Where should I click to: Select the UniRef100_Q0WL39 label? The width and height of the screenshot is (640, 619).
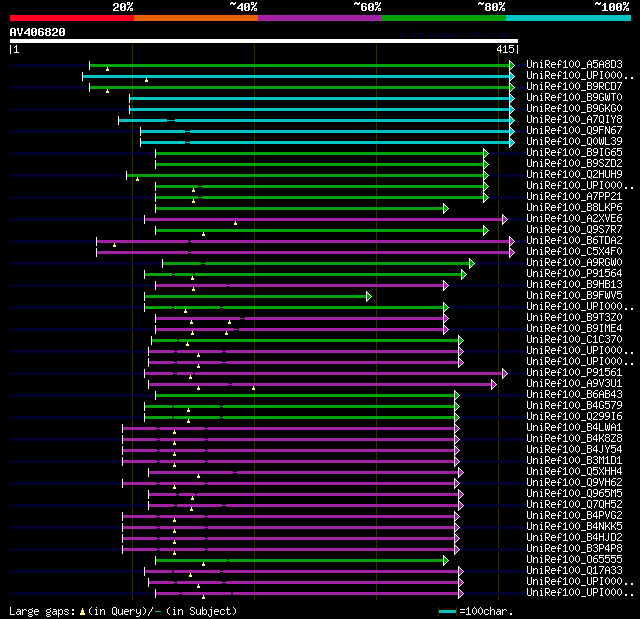pos(574,142)
